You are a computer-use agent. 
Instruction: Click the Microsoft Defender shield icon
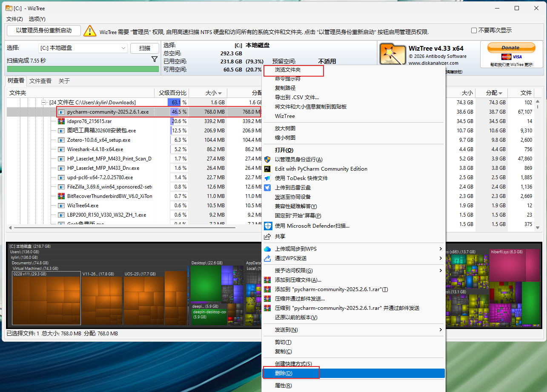pyautogui.click(x=268, y=226)
